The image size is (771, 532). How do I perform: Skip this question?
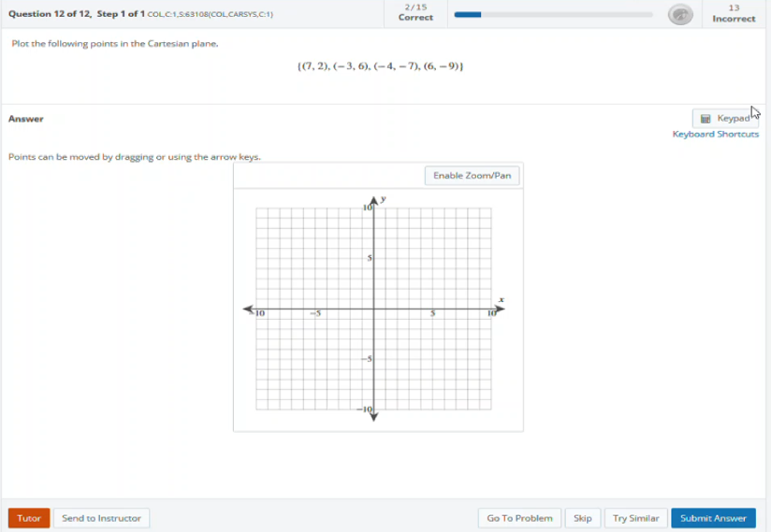[x=582, y=518]
